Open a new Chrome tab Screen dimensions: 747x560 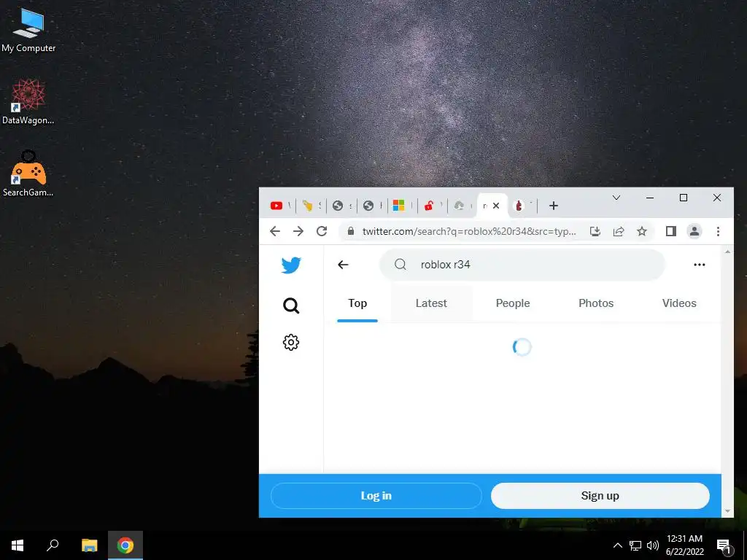point(553,206)
